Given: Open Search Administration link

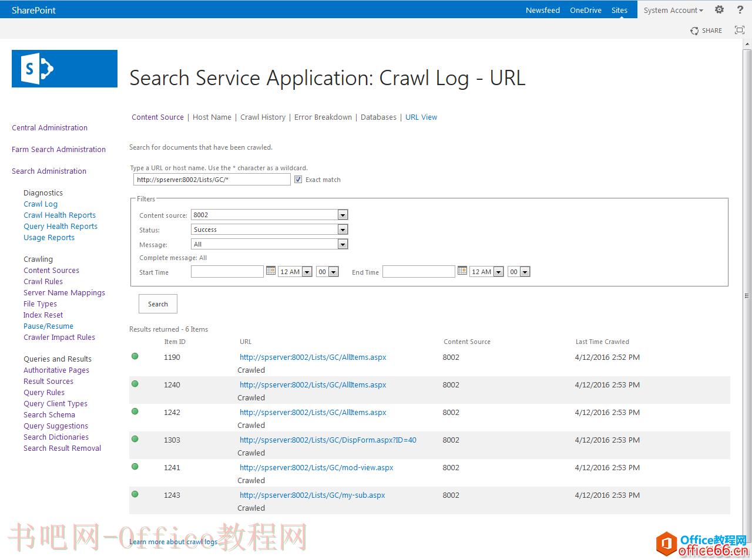Looking at the screenshot, I should [x=49, y=171].
